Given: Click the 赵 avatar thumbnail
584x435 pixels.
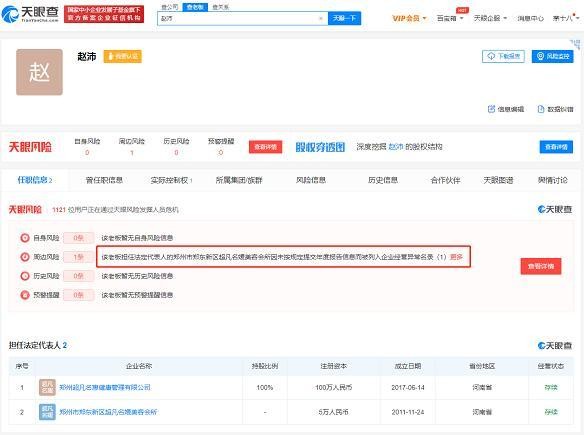Looking at the screenshot, I should point(39,72).
